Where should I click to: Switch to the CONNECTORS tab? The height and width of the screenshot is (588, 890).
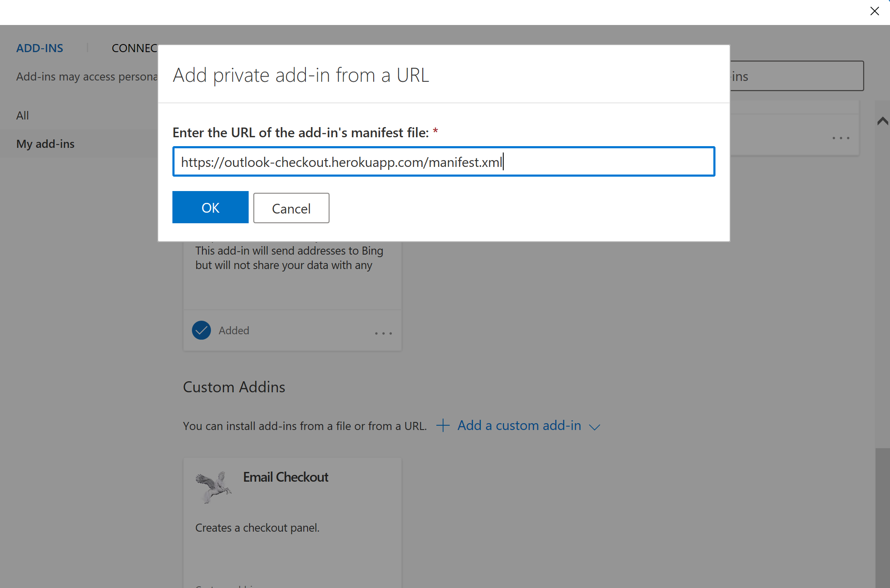click(x=135, y=48)
